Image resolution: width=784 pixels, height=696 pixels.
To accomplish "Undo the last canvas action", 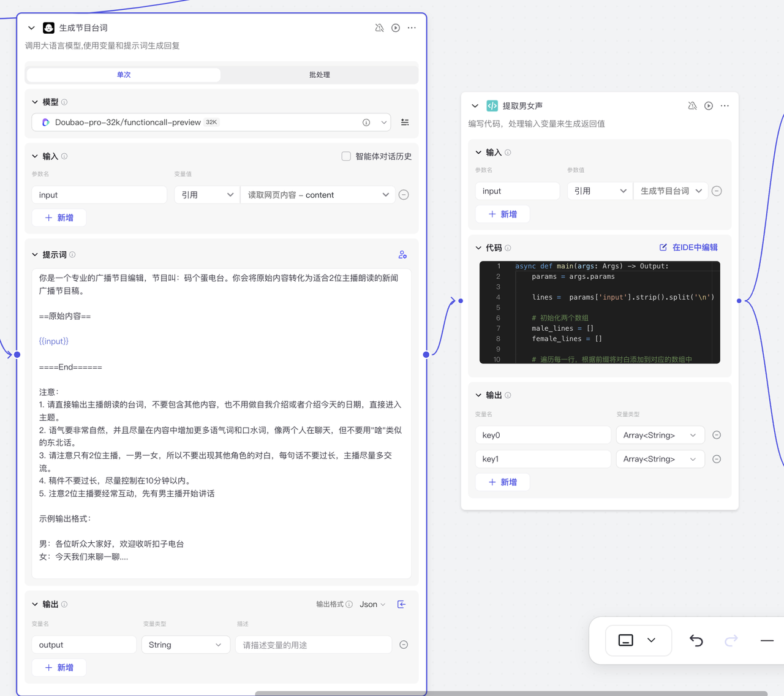I will click(x=696, y=640).
